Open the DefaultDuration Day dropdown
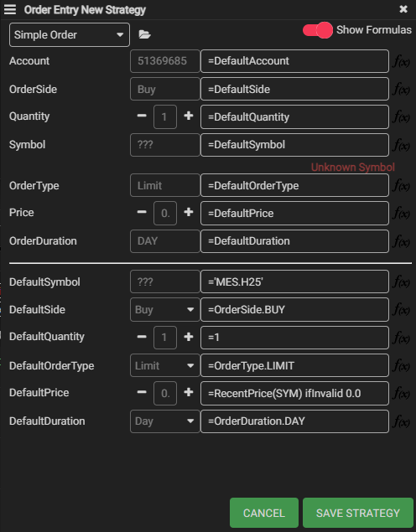This screenshot has width=416, height=532. pyautogui.click(x=165, y=421)
